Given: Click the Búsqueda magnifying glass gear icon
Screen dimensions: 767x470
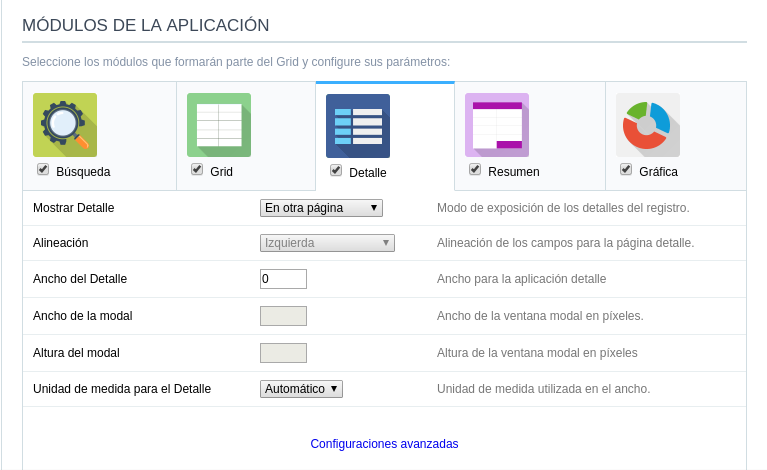Looking at the screenshot, I should [x=65, y=125].
